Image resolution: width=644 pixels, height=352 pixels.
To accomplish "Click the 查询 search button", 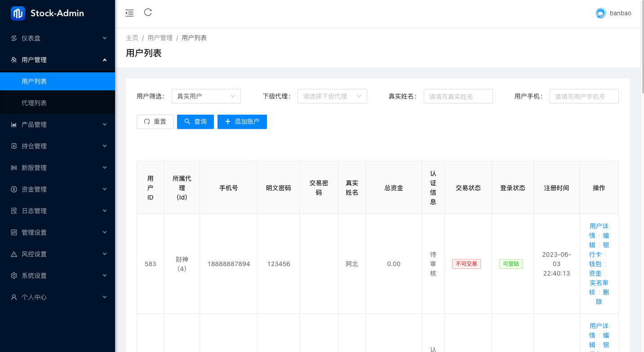I will (195, 122).
